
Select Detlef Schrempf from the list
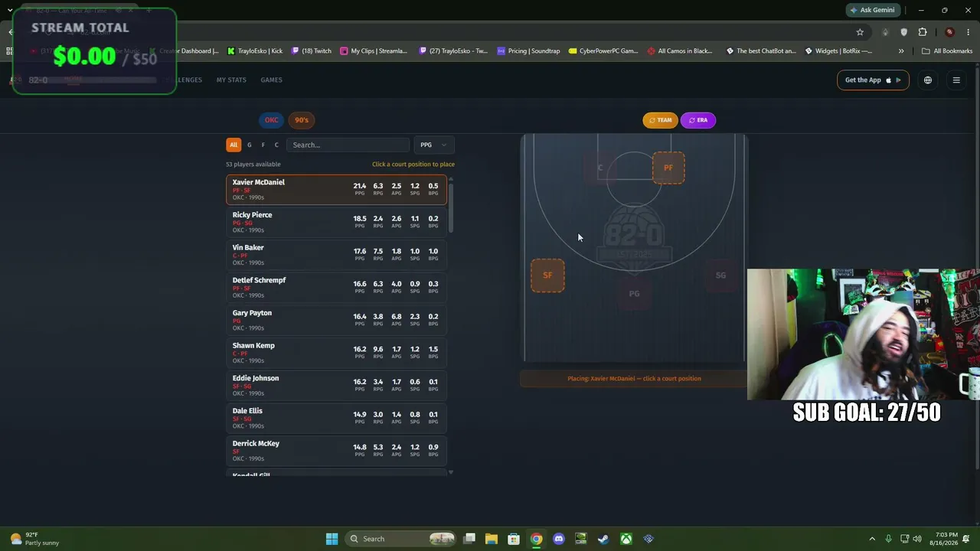click(336, 288)
